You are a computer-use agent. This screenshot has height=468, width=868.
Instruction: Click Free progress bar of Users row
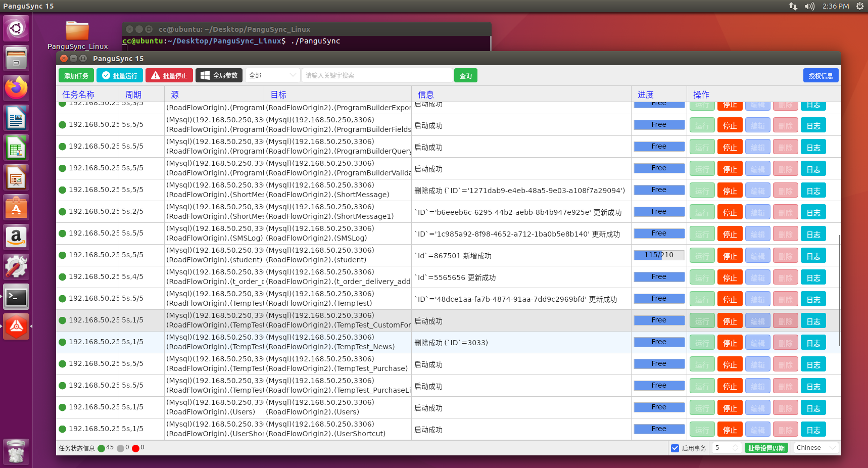tap(659, 407)
